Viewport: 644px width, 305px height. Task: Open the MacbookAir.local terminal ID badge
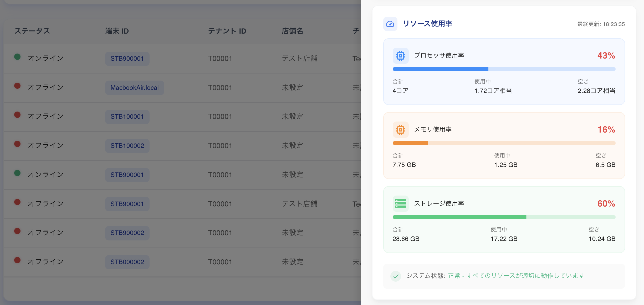pos(134,88)
